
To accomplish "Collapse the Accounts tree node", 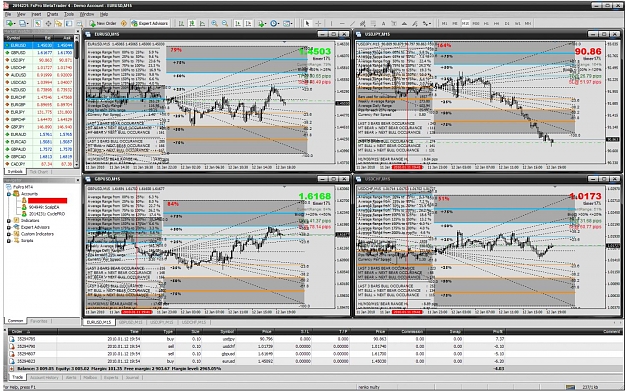I will coord(9,194).
